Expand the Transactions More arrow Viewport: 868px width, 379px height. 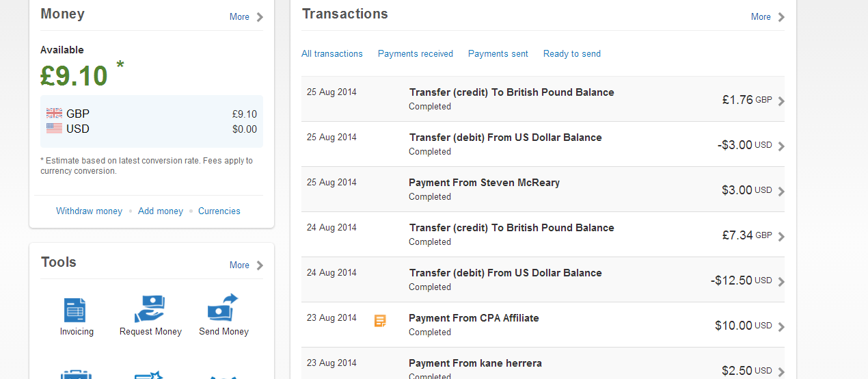coord(781,17)
